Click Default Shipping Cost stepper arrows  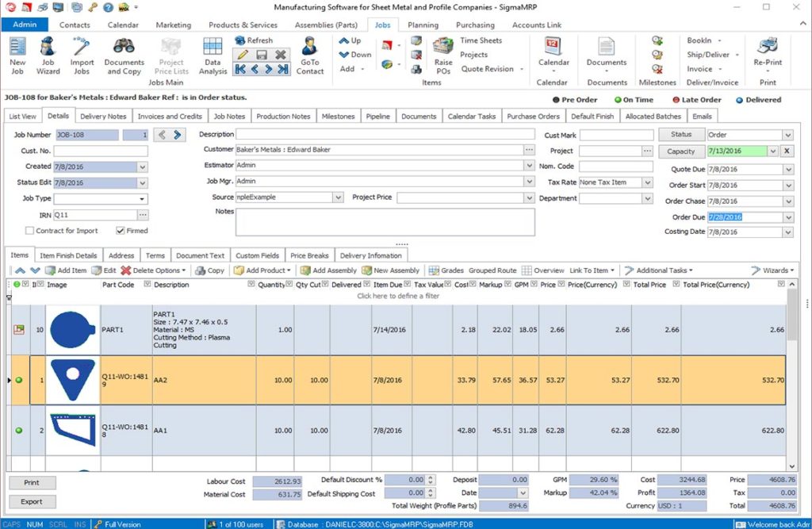[431, 493]
